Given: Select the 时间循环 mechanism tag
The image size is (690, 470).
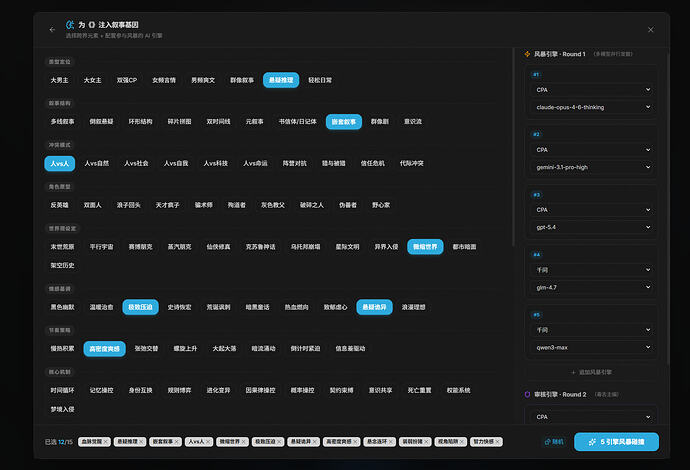Looking at the screenshot, I should [62, 390].
